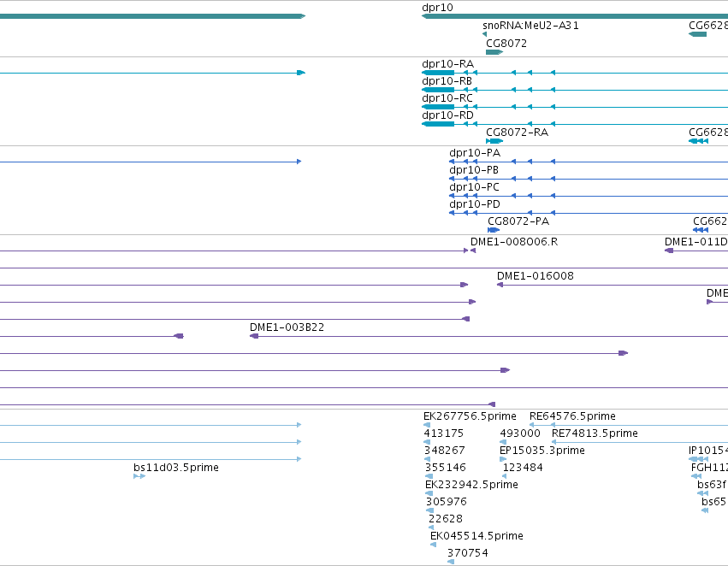Screen dimensions: 728x566
Task: Select the 355146 EST entry
Action: click(446, 468)
